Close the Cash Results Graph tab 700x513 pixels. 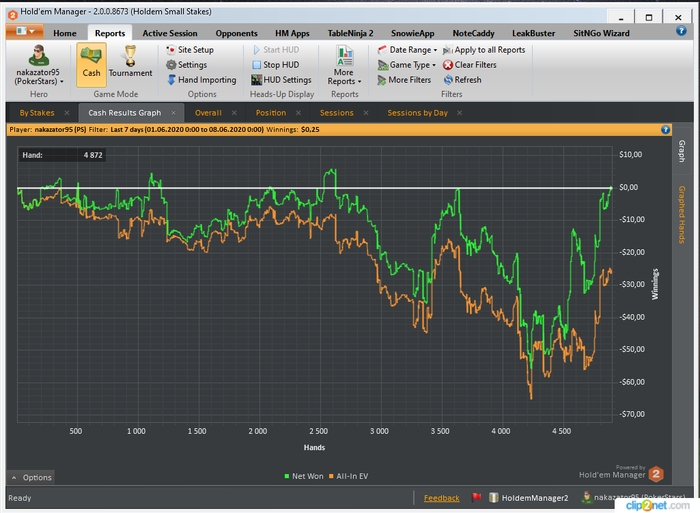click(x=174, y=113)
